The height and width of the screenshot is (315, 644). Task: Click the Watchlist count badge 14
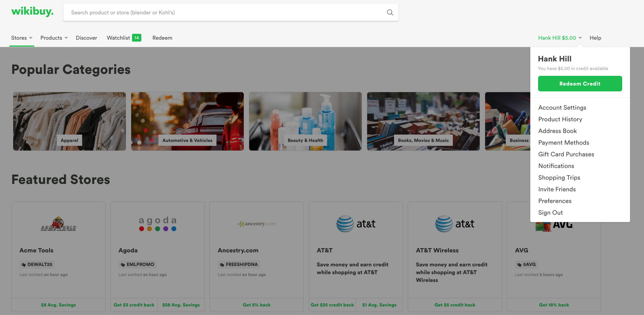tap(137, 38)
